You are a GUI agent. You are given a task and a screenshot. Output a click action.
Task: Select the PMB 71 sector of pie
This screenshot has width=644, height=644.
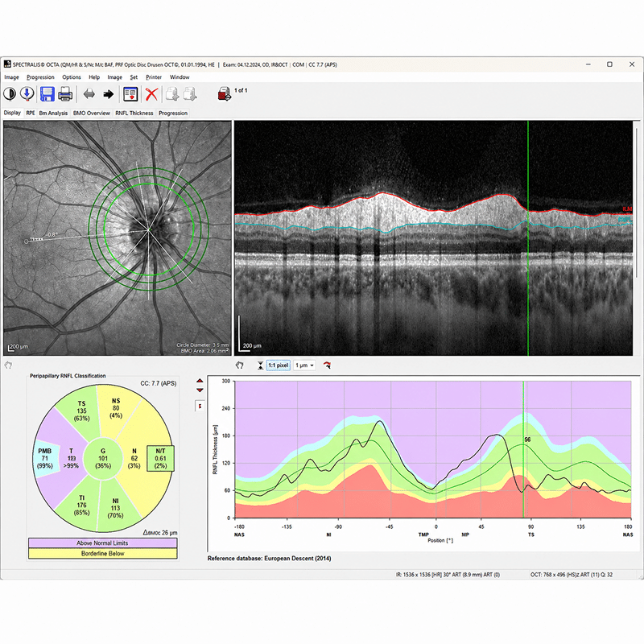(x=45, y=458)
